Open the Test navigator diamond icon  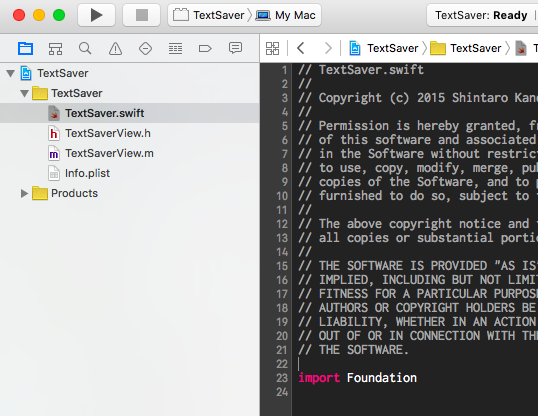click(145, 48)
